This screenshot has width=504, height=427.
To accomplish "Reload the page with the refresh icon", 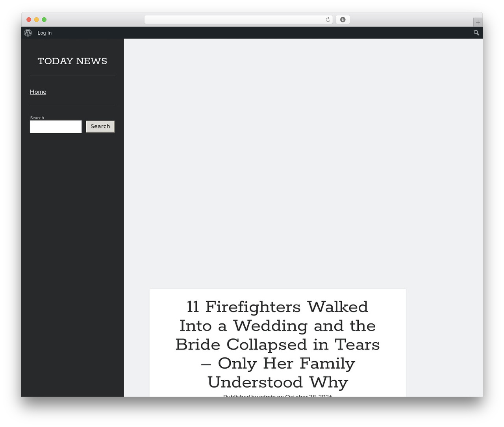I will pyautogui.click(x=328, y=20).
